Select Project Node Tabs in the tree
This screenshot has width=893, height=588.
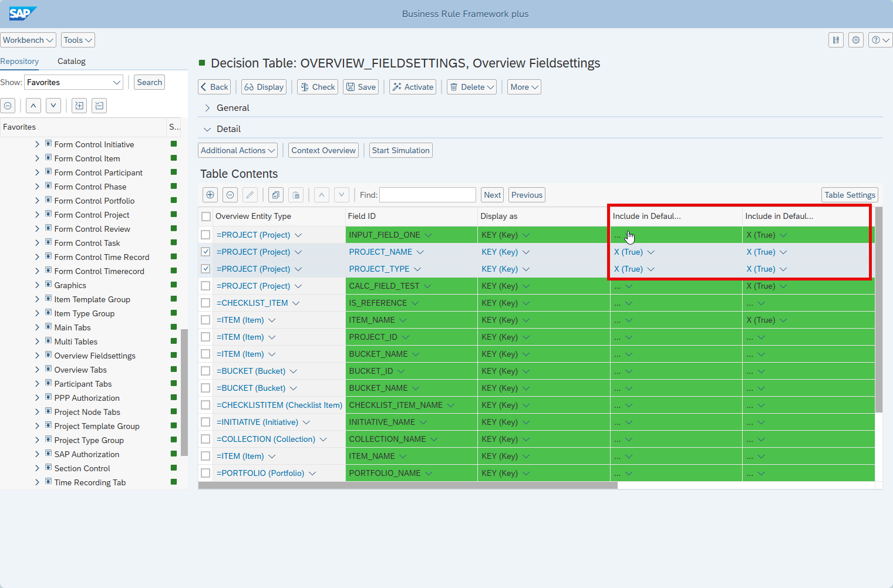87,412
